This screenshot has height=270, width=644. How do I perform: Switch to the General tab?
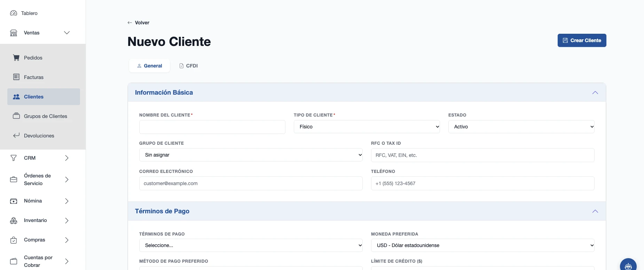(x=149, y=66)
